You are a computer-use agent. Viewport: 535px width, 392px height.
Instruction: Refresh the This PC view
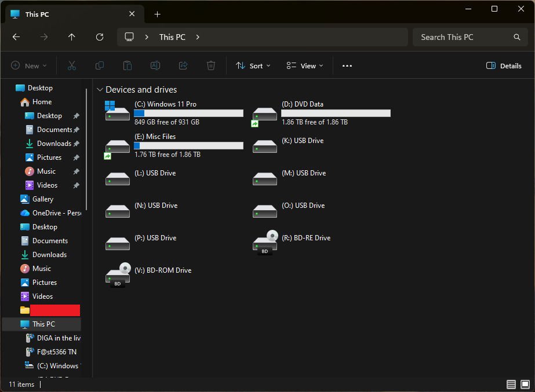tap(100, 37)
